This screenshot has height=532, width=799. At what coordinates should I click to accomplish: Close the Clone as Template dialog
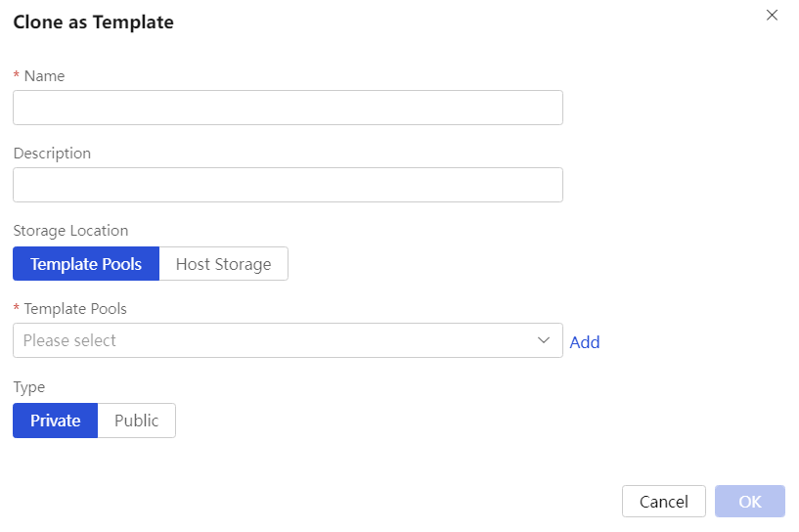coord(772,16)
